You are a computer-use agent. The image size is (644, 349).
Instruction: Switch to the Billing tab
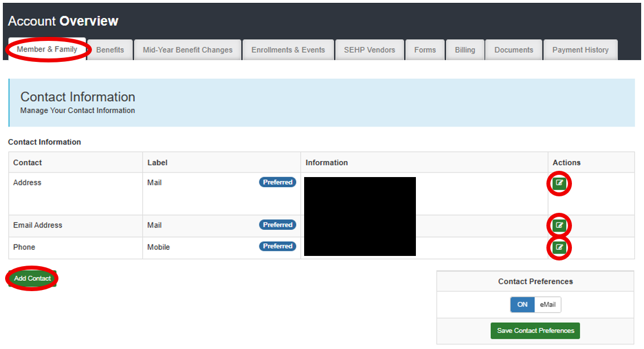click(x=465, y=50)
